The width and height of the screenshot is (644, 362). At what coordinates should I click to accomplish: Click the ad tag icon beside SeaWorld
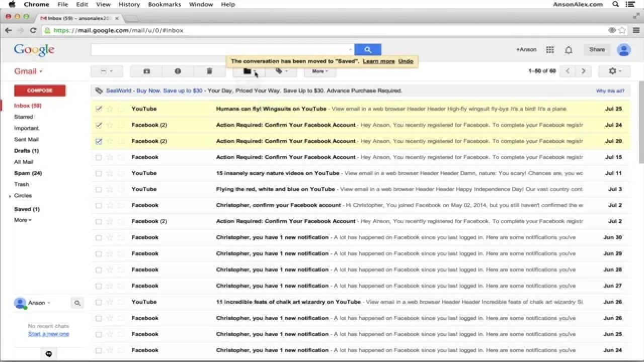99,91
